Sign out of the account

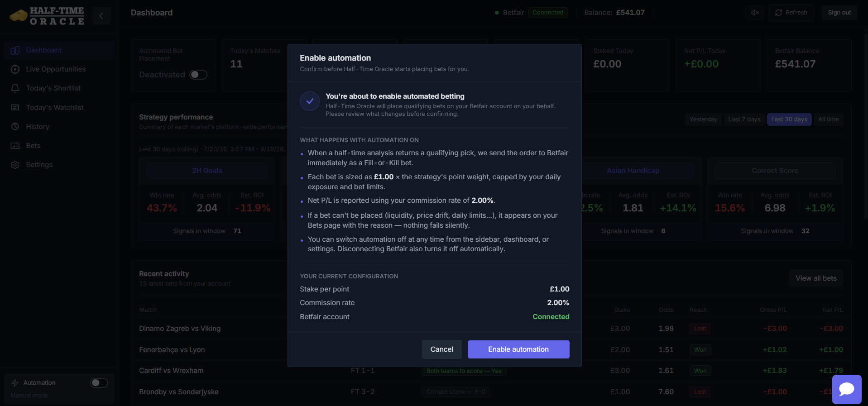[x=839, y=13]
